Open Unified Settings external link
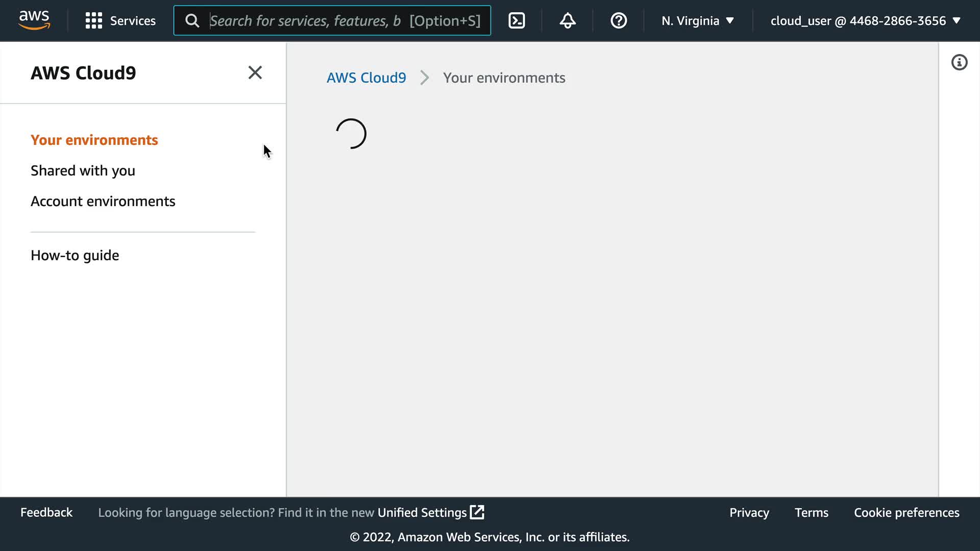The image size is (980, 551). click(x=430, y=512)
